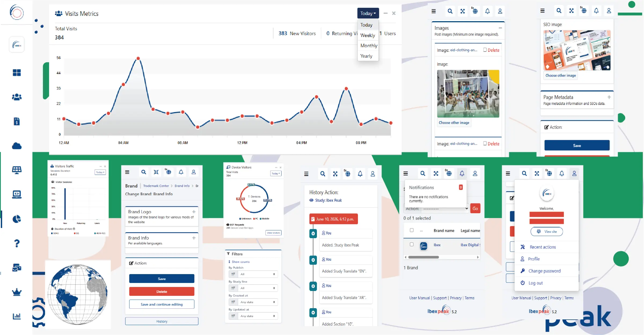Screen dimensions: 644x335
Task: Click Save in the SEO Image Action panel
Action: (x=577, y=145)
